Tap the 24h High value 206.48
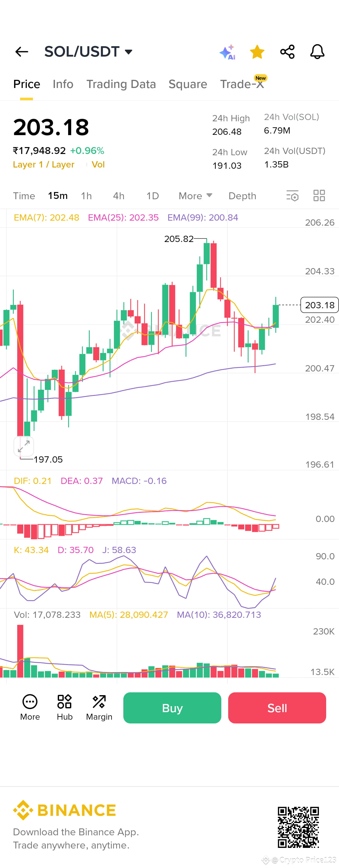Viewport: 339px width, 868px height. pyautogui.click(x=227, y=132)
